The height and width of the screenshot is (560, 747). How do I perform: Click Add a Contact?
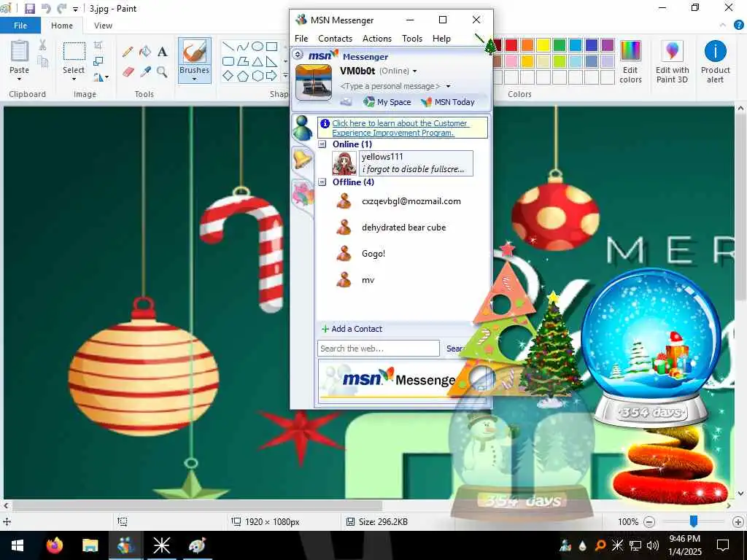coord(352,329)
